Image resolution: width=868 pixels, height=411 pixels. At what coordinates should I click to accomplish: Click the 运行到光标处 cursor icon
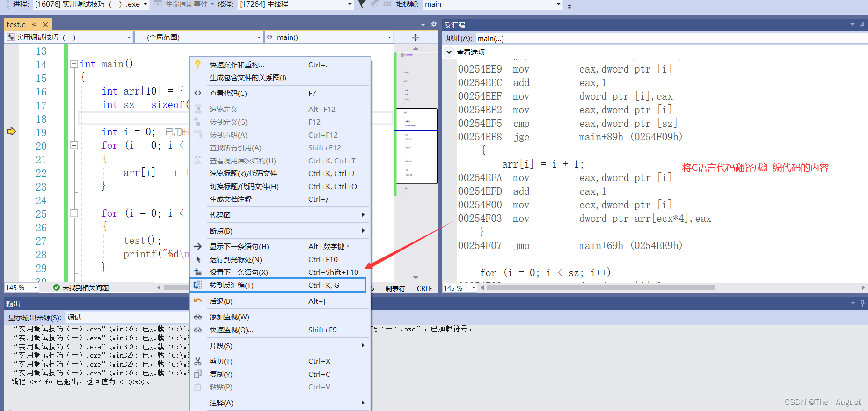(198, 259)
